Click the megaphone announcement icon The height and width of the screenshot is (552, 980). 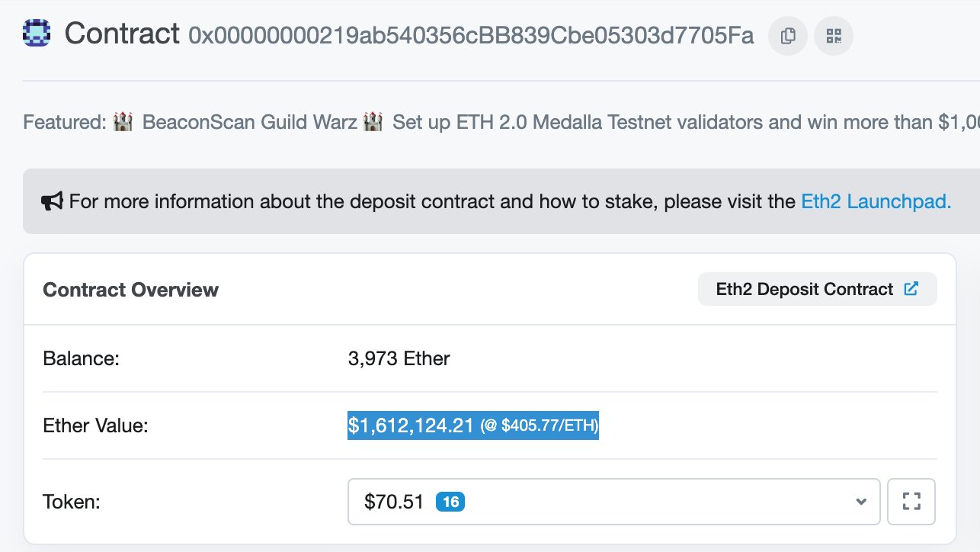click(51, 201)
